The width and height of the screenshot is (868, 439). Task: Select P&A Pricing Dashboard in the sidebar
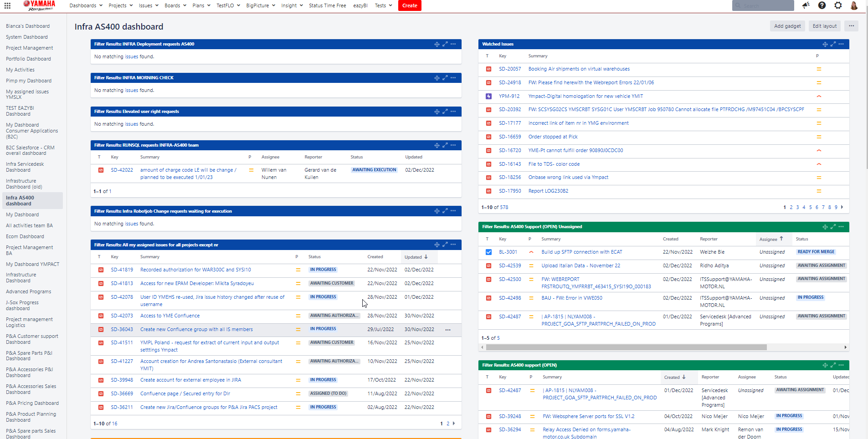[32, 403]
